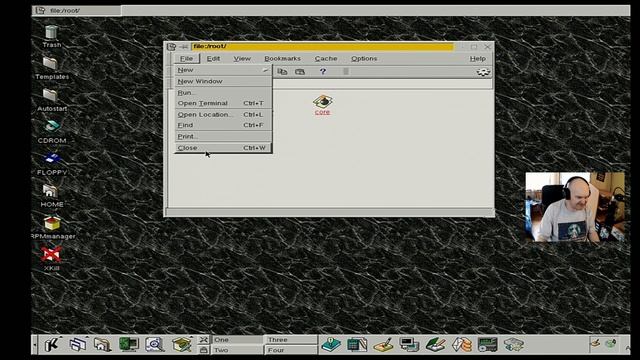This screenshot has width=640, height=360.
Task: Open the window menu icon in the titlebar
Action: point(172,47)
